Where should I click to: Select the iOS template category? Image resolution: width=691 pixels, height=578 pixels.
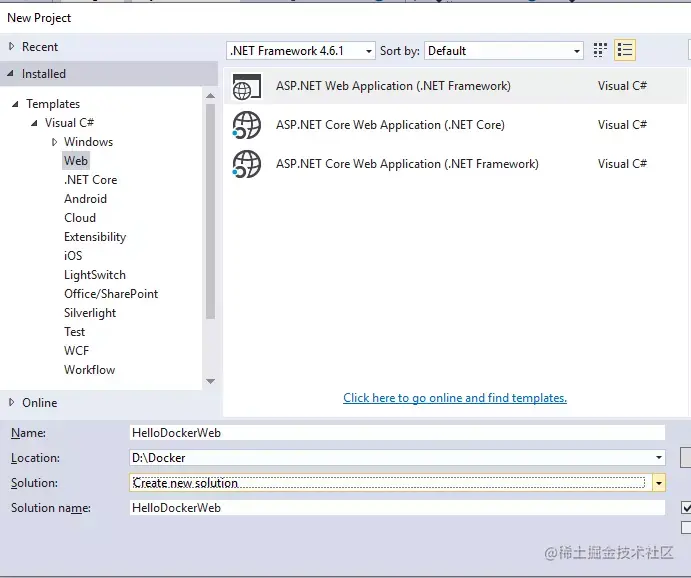click(x=73, y=256)
